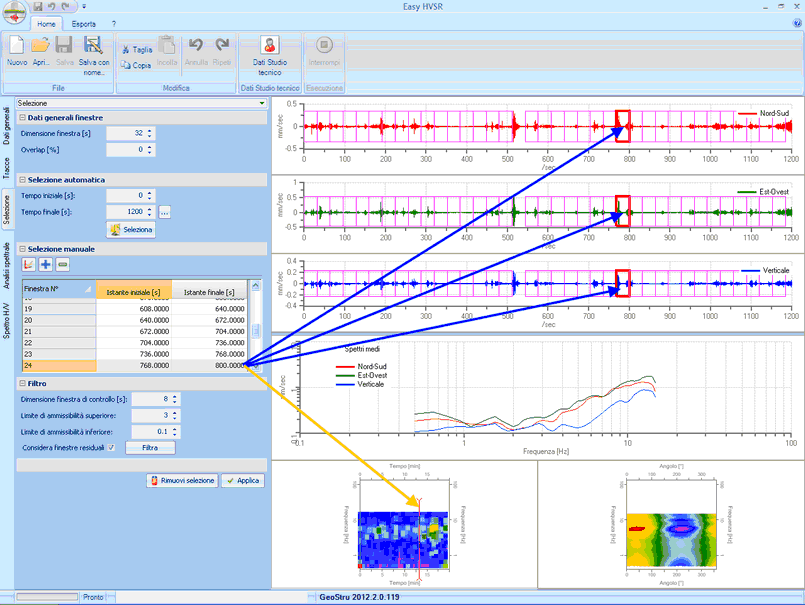Click the Overlap stepper arrows
This screenshot has width=805, height=605.
tap(149, 150)
